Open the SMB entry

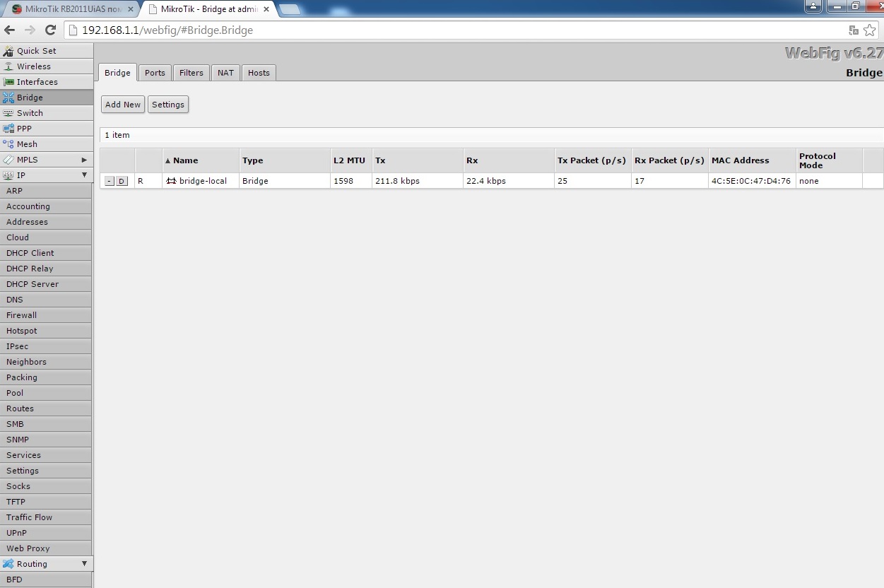pyautogui.click(x=46, y=424)
